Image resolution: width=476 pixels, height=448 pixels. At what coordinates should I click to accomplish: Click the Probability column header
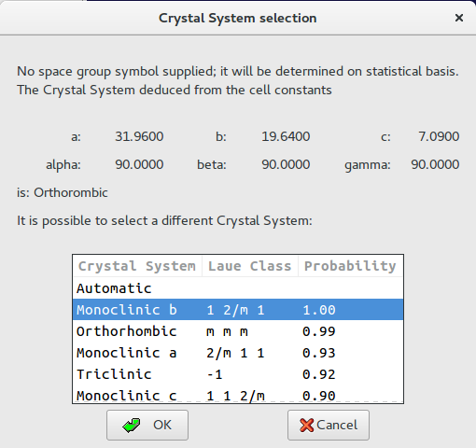[350, 266]
